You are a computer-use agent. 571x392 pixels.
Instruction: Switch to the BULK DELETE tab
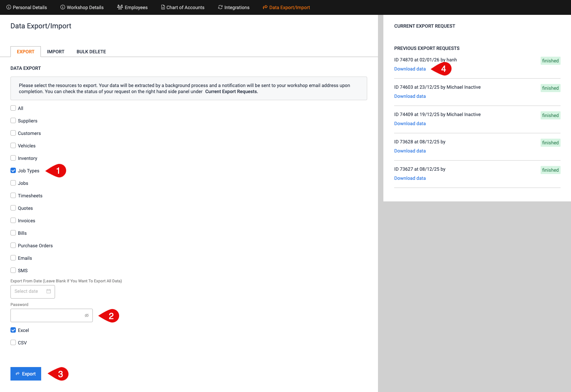(91, 52)
